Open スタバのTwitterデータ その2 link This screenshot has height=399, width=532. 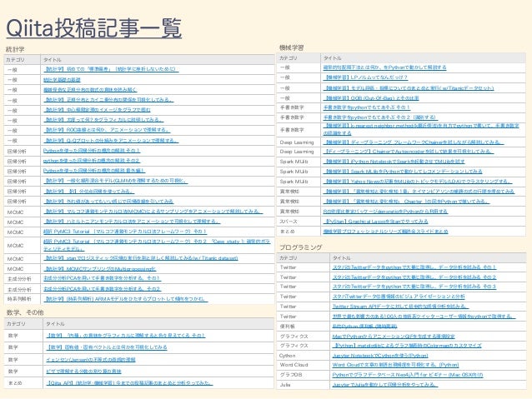tap(414, 277)
